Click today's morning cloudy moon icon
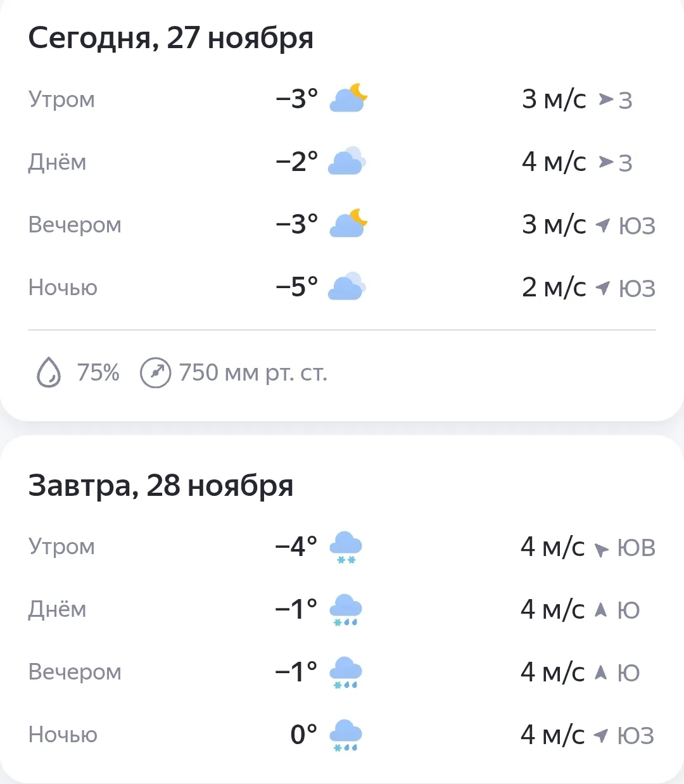This screenshot has height=784, width=684. 348,98
